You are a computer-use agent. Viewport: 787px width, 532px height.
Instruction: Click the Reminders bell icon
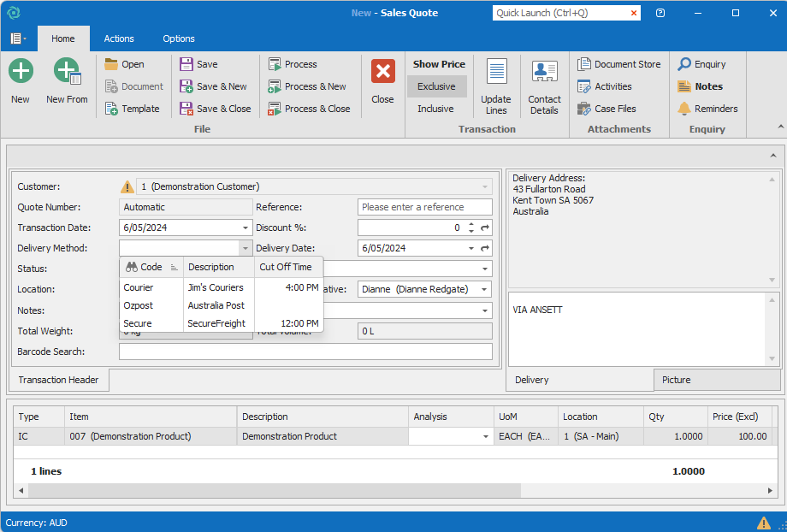[x=684, y=109]
